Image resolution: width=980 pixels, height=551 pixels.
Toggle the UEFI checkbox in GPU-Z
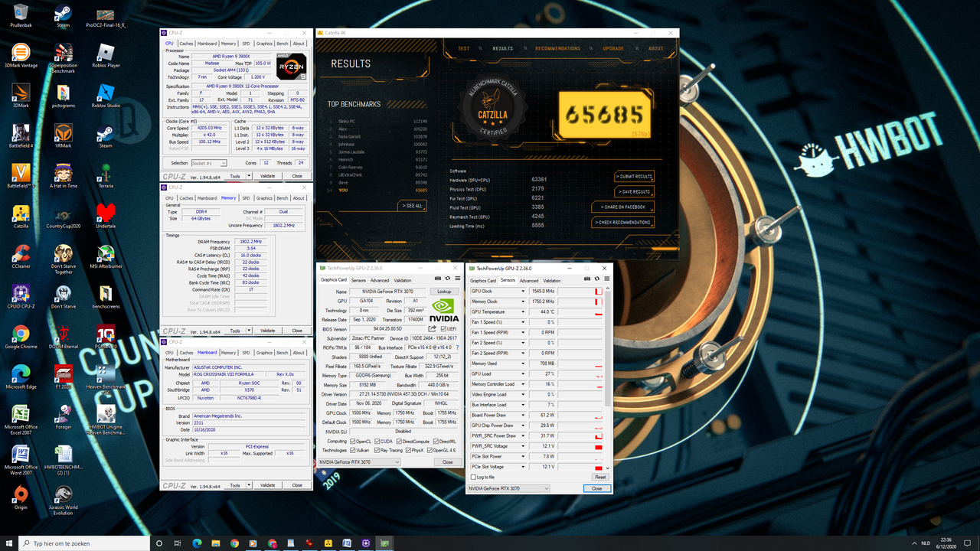pos(443,329)
